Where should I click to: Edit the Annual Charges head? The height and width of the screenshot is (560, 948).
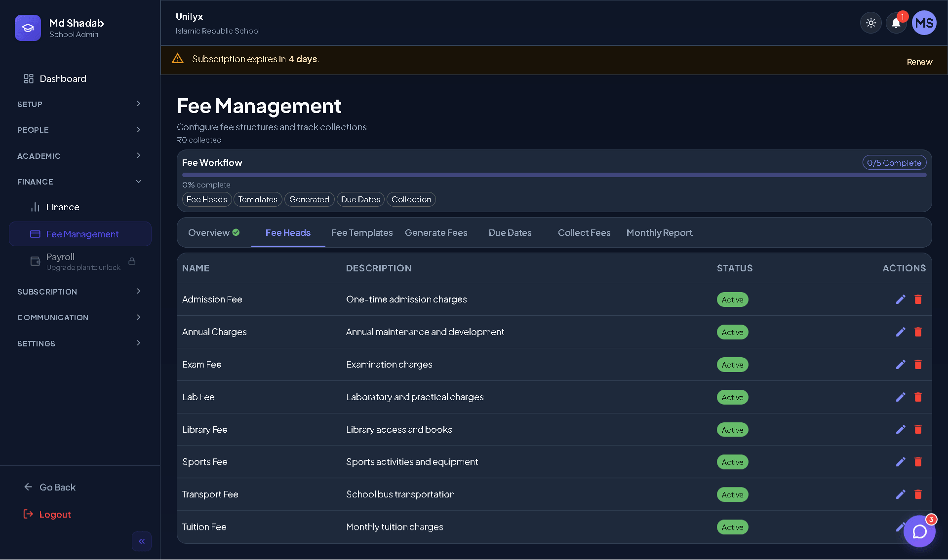(x=901, y=332)
